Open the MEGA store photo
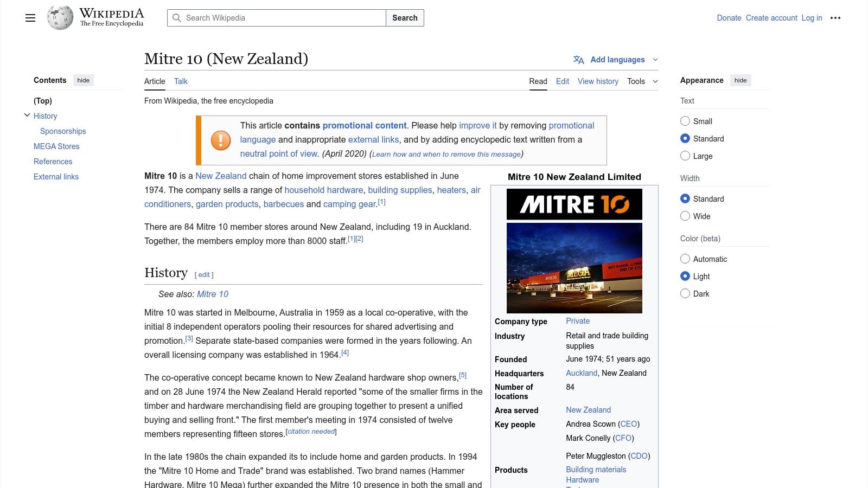Screen dimensions: 868x488 [x=575, y=268]
